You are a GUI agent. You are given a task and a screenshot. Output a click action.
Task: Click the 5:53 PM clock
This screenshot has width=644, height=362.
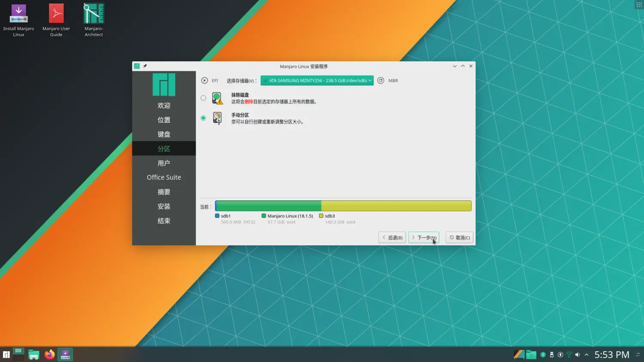612,355
